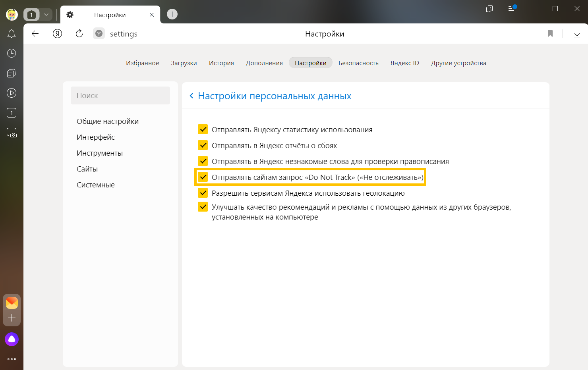Go back with the arrow button
This screenshot has height=370, width=588.
pyautogui.click(x=35, y=34)
